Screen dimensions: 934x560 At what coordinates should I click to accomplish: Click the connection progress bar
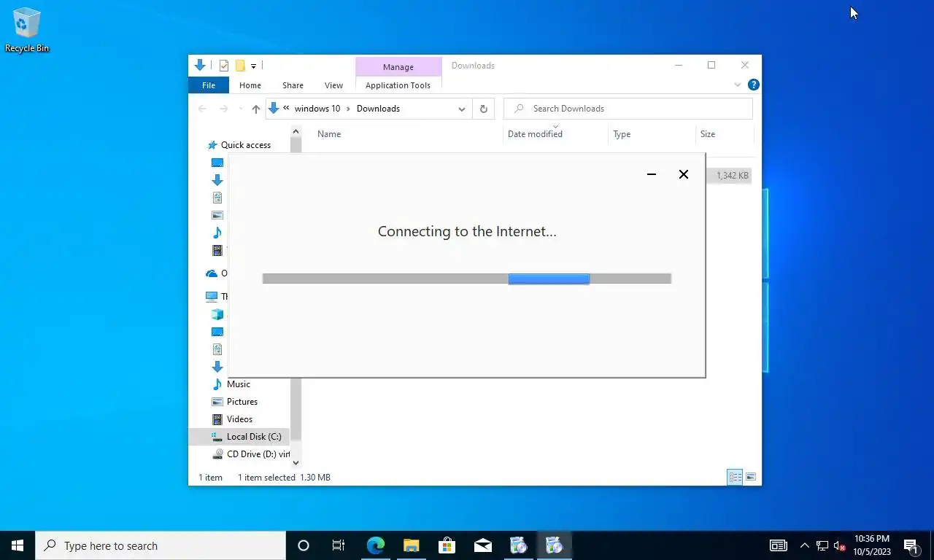tap(467, 279)
